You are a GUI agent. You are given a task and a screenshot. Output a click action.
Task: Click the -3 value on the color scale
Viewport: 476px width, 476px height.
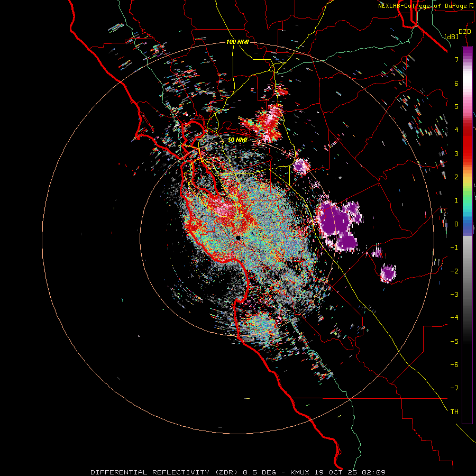tap(454, 294)
